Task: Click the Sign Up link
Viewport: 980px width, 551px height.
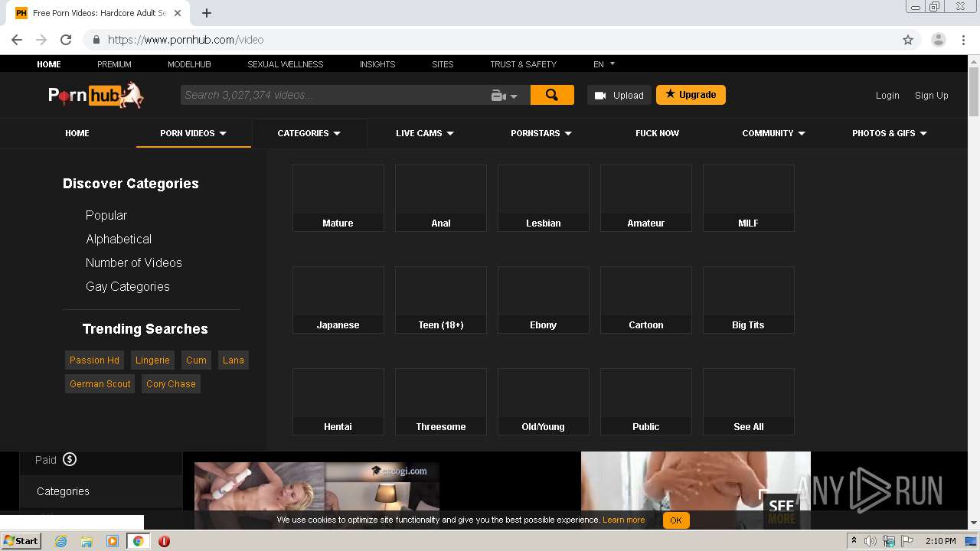Action: (932, 96)
